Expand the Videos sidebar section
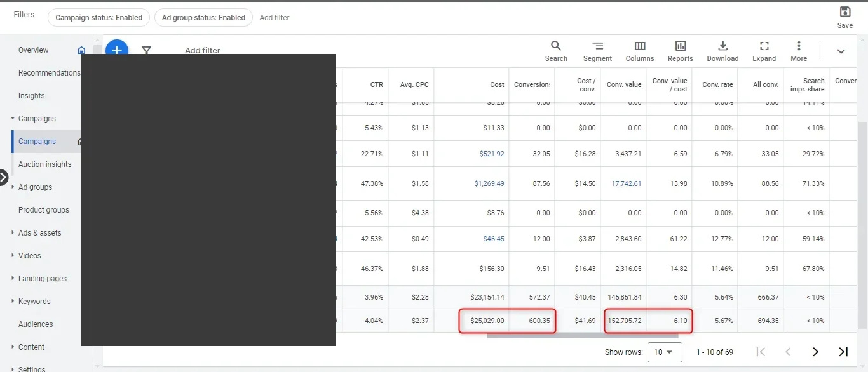The image size is (868, 372). [13, 256]
